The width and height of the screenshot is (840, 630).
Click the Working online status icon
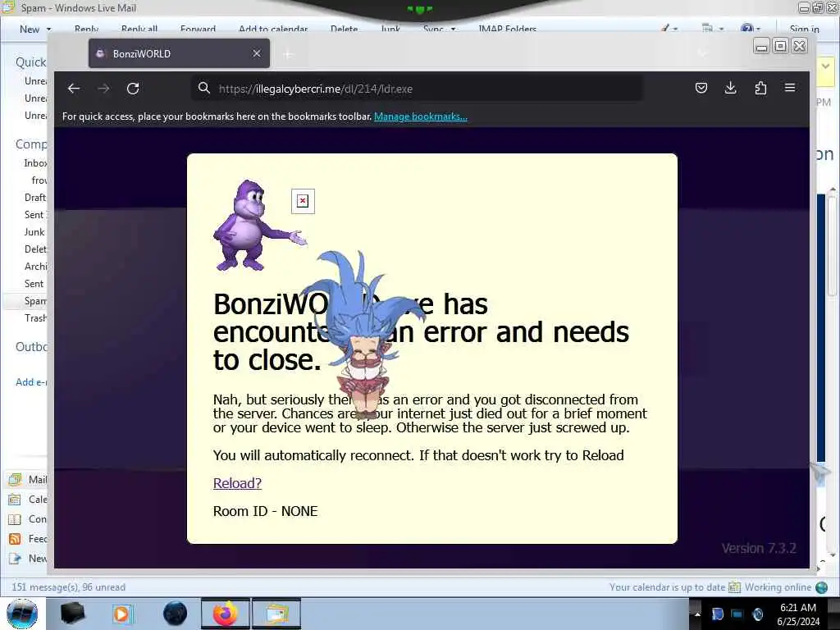821,587
